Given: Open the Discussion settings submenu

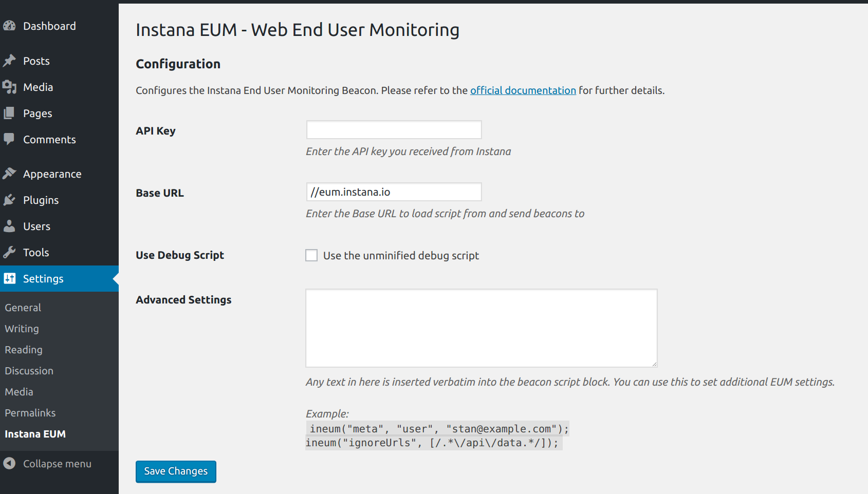Looking at the screenshot, I should tap(29, 371).
